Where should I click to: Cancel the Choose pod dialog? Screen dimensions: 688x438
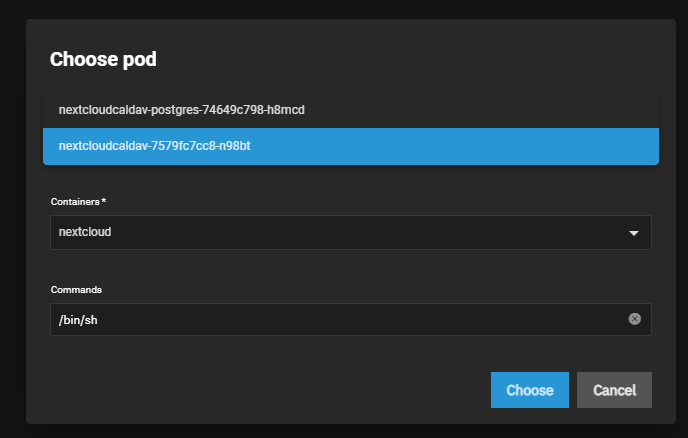(x=614, y=390)
